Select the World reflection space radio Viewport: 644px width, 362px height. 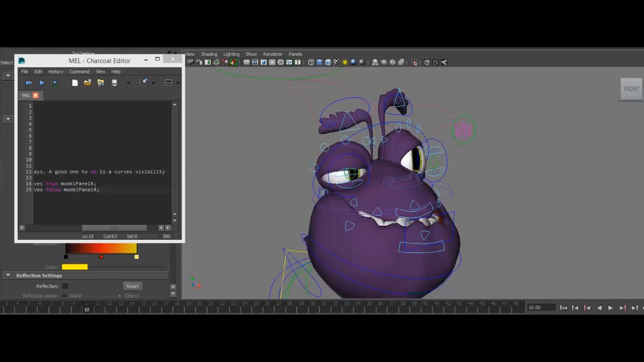[64, 296]
